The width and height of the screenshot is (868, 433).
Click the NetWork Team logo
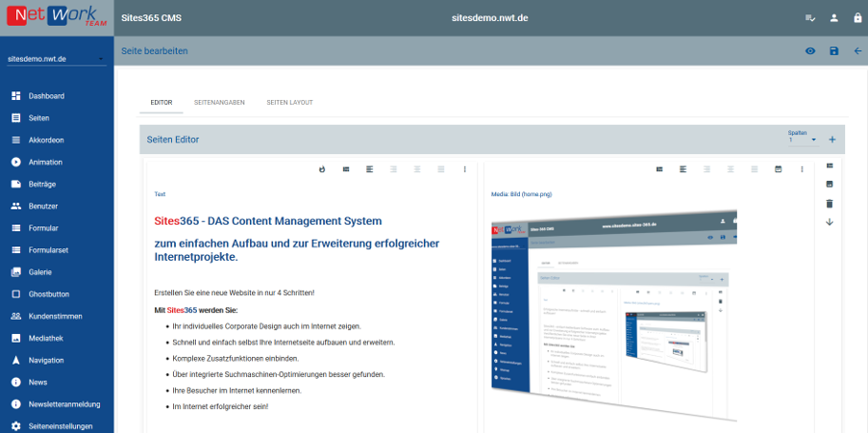pos(57,17)
